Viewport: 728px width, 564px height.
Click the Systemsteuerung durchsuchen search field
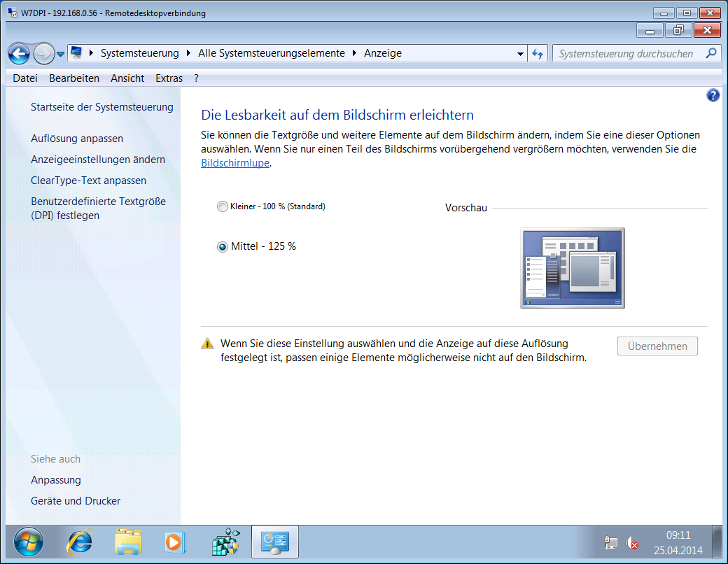pos(626,53)
